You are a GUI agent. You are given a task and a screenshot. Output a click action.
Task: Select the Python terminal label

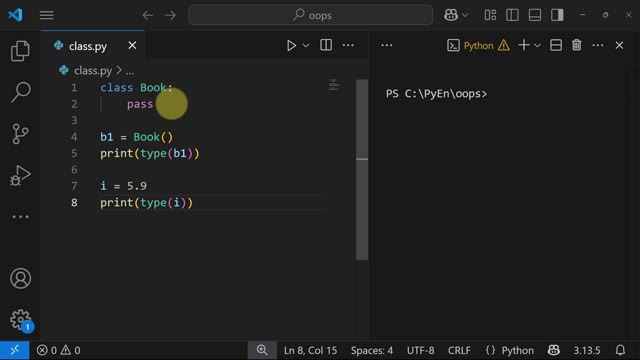tap(478, 46)
